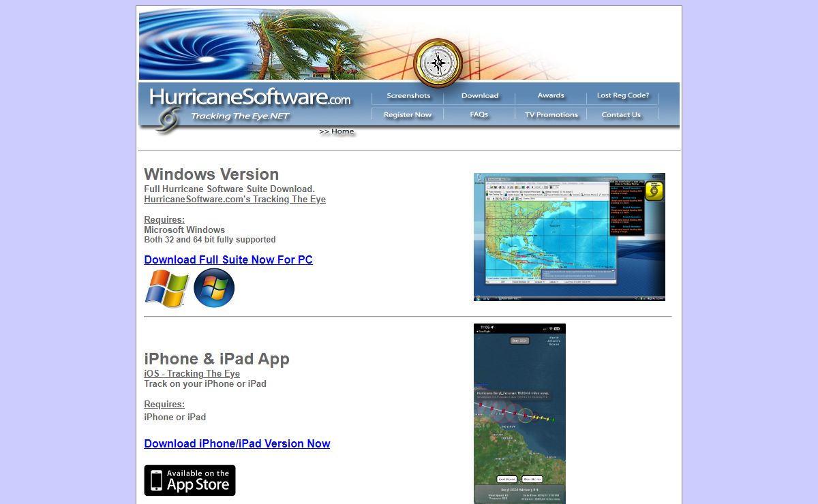Screen dimensions: 818x504
Task: Go to Contact Us page
Action: tap(621, 115)
